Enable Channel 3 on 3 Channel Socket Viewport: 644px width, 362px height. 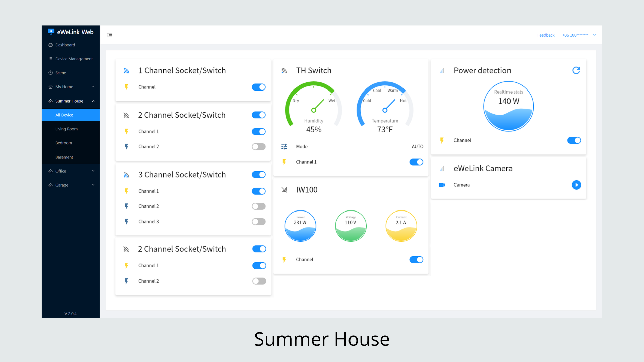(x=258, y=222)
